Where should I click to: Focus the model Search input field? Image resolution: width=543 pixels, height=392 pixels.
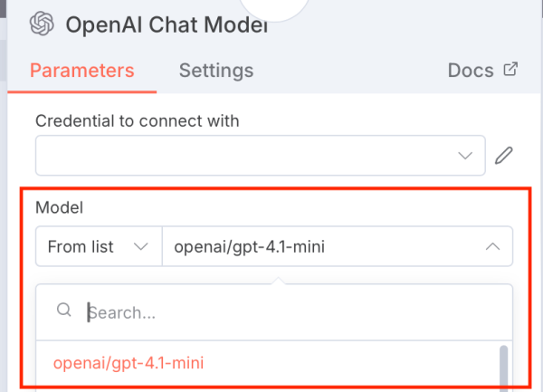click(x=290, y=312)
